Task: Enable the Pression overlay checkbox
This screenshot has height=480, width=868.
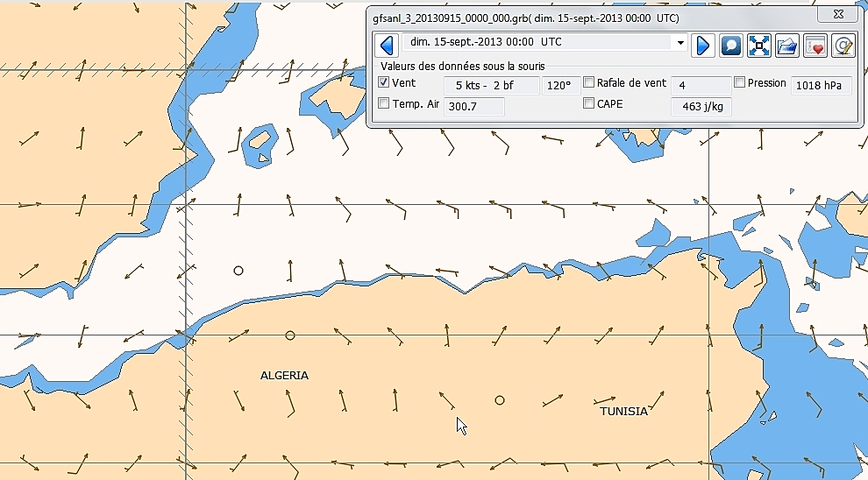Action: click(x=739, y=82)
